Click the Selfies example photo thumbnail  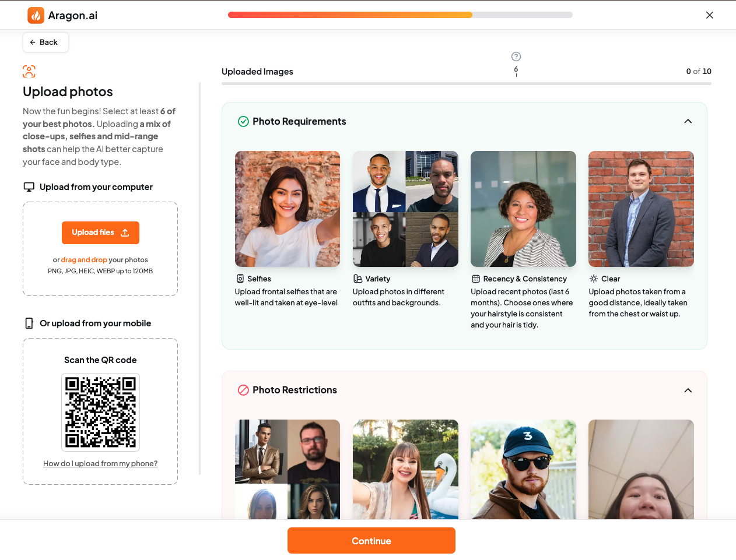[x=288, y=209]
